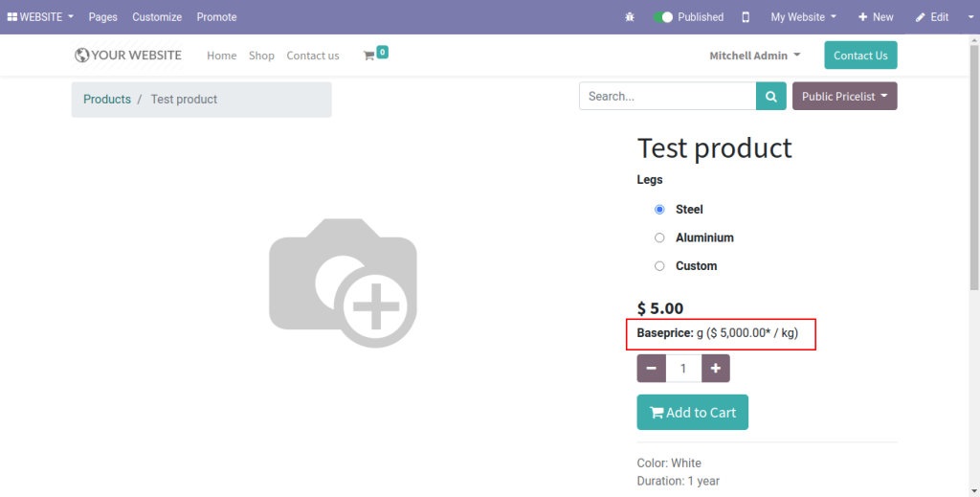
Task: Open the Public Pricelist dropdown
Action: [x=844, y=97]
